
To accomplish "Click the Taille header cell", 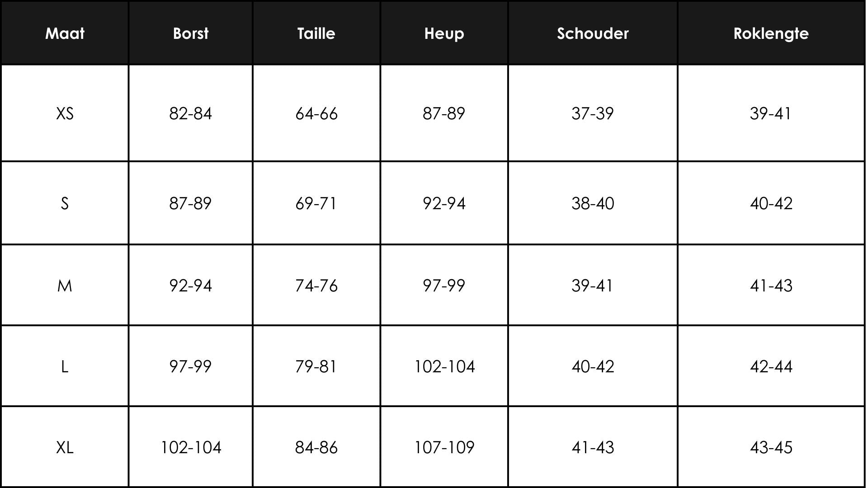I will (316, 33).
